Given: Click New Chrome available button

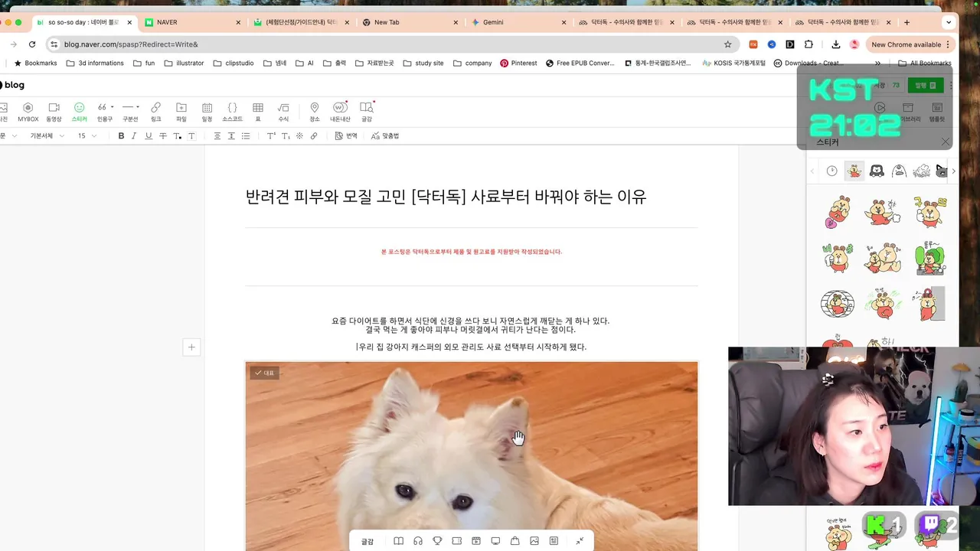Looking at the screenshot, I should coord(910,44).
